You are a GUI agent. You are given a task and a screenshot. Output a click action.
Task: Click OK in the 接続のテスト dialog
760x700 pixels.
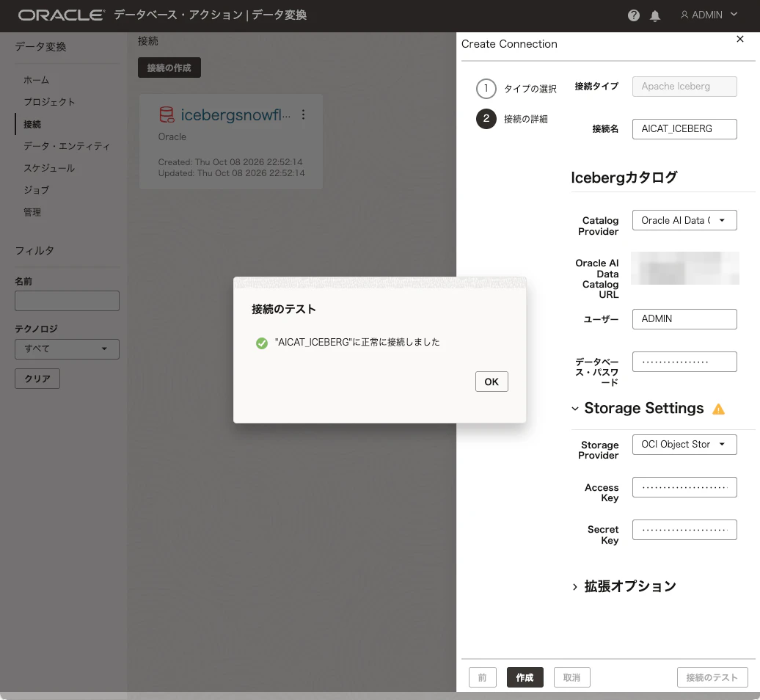coord(492,382)
